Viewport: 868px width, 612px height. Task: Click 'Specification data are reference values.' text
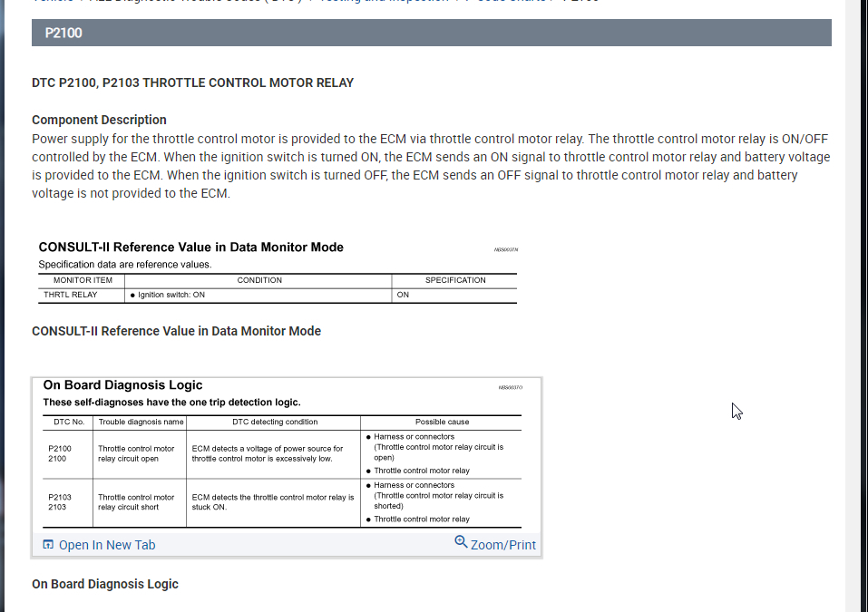pyautogui.click(x=125, y=265)
